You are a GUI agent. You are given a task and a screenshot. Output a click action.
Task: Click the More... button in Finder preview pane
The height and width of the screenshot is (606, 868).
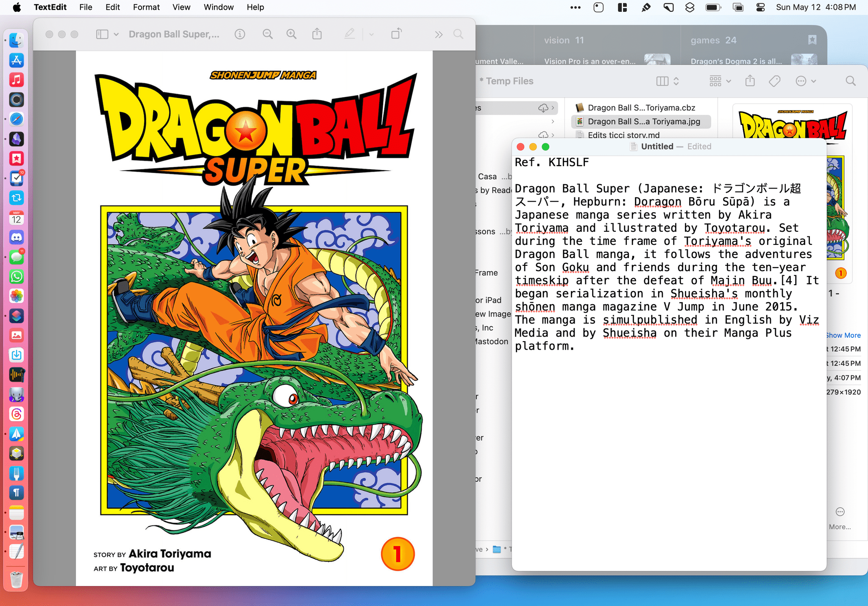tap(840, 518)
